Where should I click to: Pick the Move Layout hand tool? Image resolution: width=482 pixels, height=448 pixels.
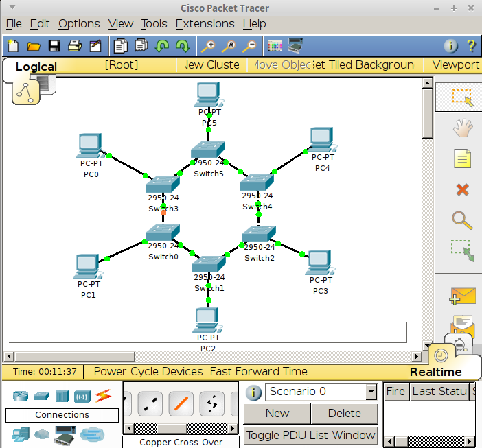[x=463, y=128]
